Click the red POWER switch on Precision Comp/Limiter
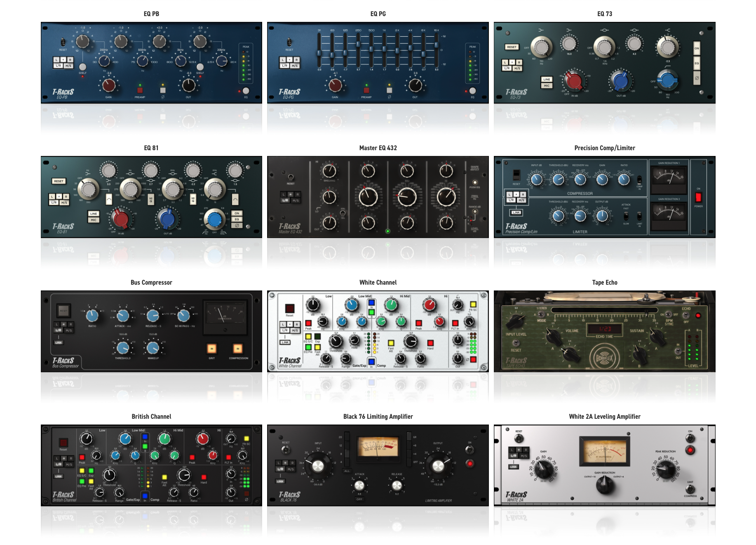756x545 pixels. click(698, 197)
